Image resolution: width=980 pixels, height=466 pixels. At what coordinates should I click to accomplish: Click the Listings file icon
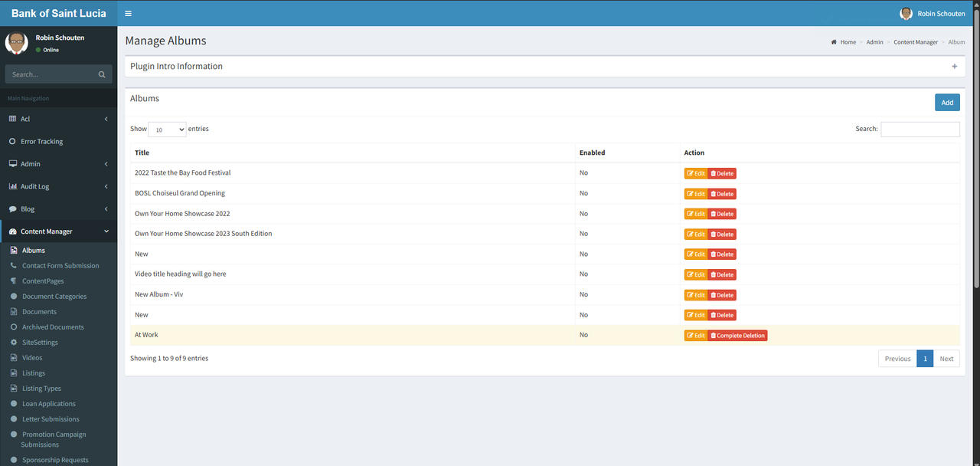coord(15,372)
